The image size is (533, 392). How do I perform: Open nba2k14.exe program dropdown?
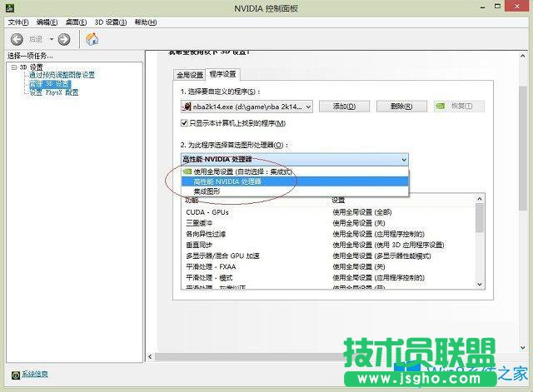[x=247, y=107]
